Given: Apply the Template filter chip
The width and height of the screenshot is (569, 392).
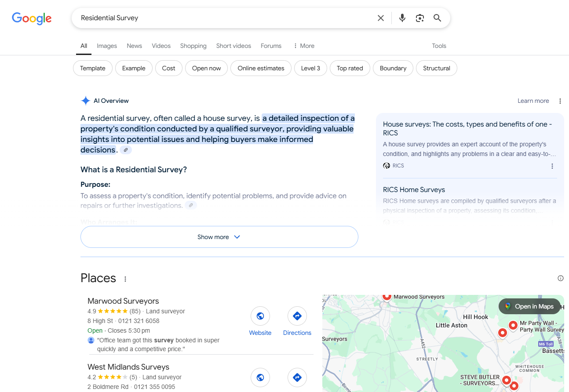Looking at the screenshot, I should pos(93,68).
